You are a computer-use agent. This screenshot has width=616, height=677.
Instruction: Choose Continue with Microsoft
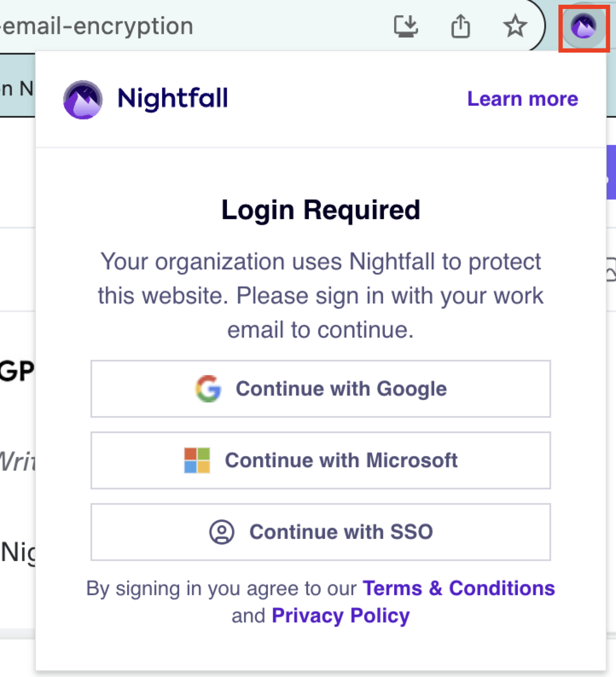(320, 460)
